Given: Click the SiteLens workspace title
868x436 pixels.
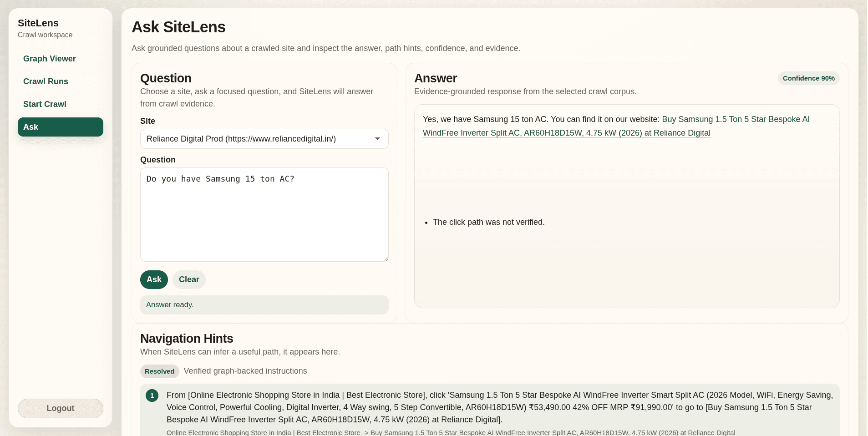Looking at the screenshot, I should point(38,23).
